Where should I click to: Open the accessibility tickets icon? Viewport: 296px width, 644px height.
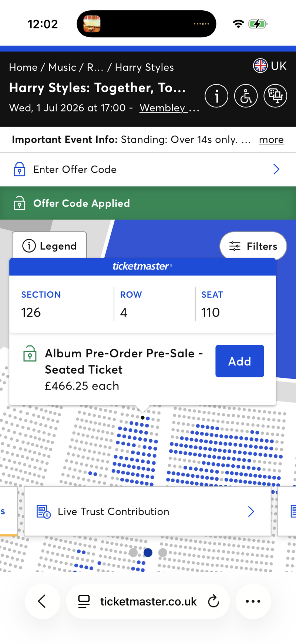246,96
